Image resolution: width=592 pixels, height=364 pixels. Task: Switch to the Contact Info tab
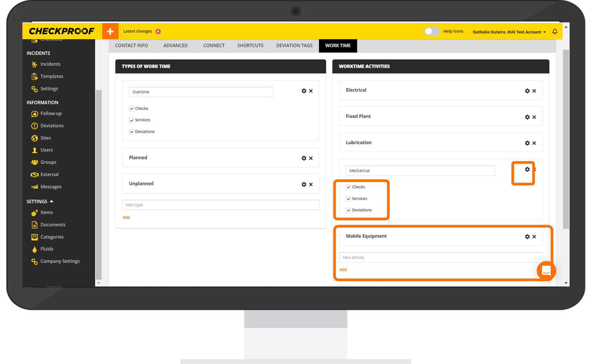pyautogui.click(x=131, y=45)
